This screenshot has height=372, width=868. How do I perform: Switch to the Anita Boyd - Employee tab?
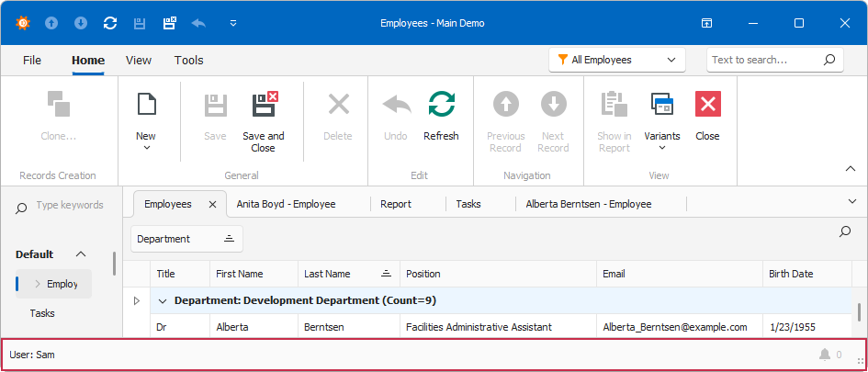(287, 204)
